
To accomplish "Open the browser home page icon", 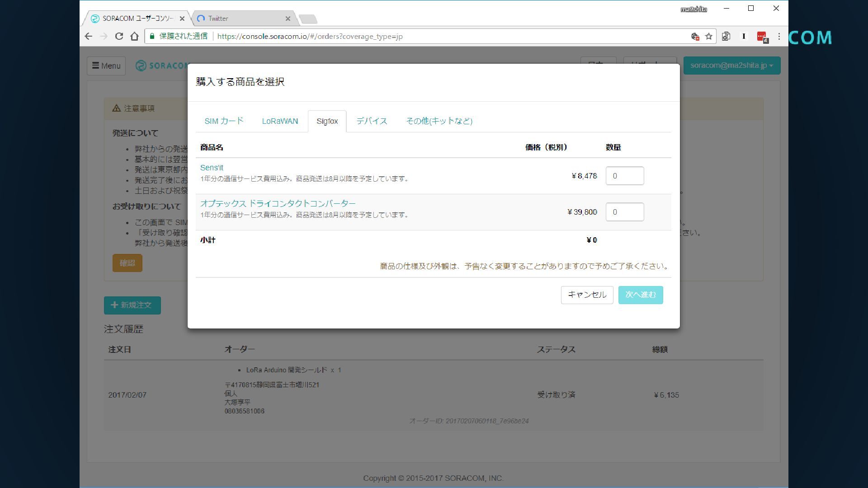I will click(134, 36).
